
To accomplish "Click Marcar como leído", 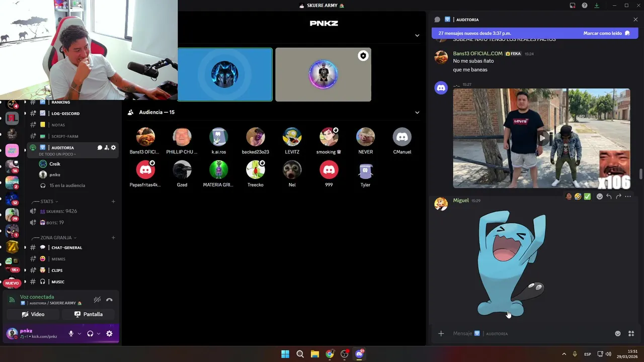I will coord(607,33).
